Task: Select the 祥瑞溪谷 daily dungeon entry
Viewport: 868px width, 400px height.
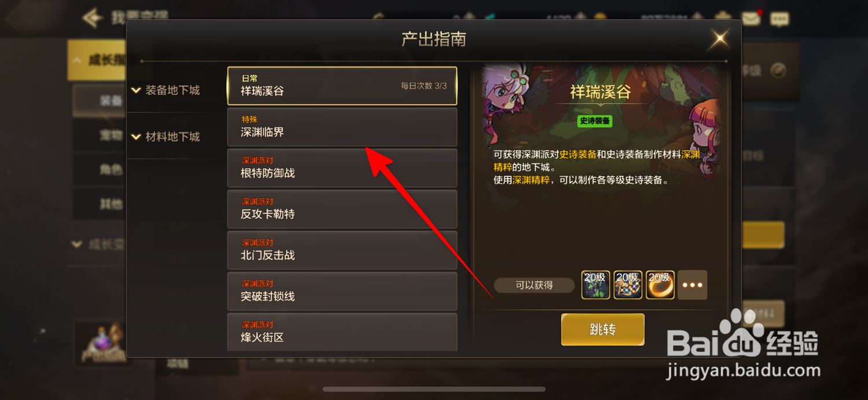Action: coord(342,86)
